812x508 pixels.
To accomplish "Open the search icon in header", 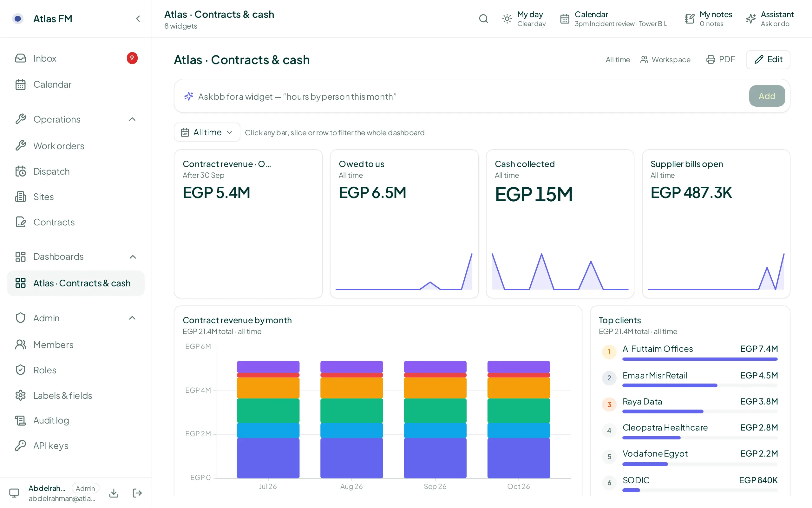I will click(483, 19).
